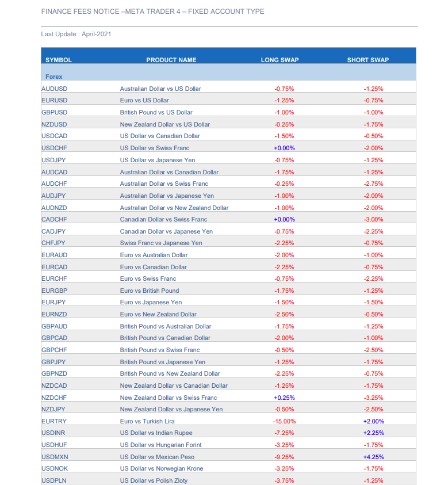
Task: Click the USDPLN symbol
Action: [54, 480]
